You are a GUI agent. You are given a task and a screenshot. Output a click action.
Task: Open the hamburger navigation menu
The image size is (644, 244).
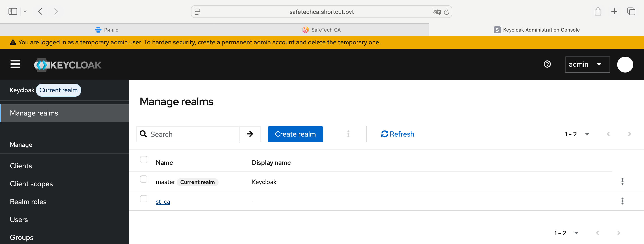coord(15,64)
